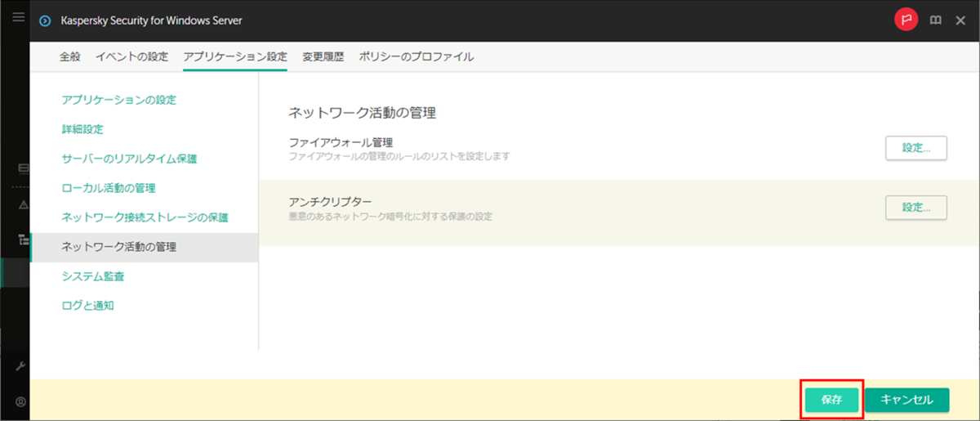Select ネットワーク活動の管理 in sidebar
This screenshot has width=980, height=421.
(x=144, y=247)
